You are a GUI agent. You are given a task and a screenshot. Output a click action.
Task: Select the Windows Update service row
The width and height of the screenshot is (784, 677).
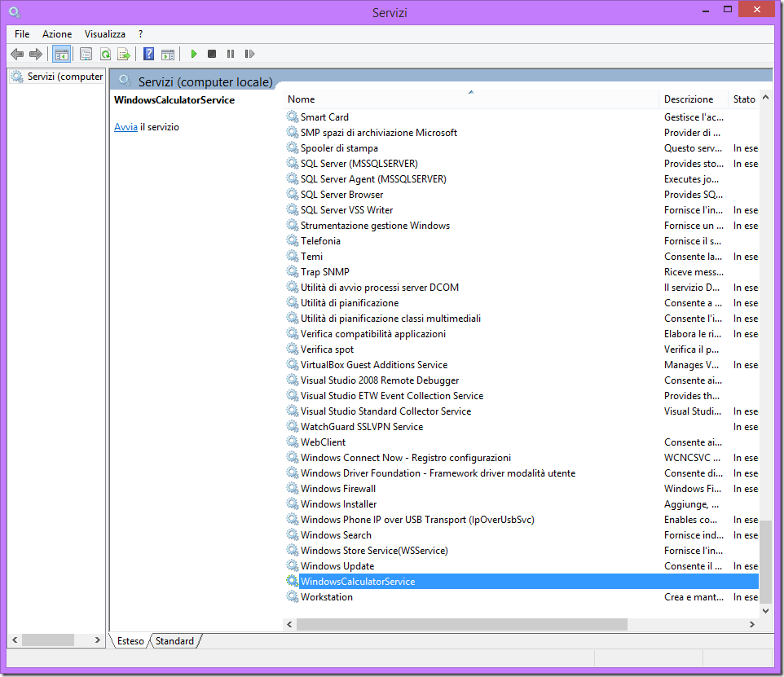click(337, 566)
